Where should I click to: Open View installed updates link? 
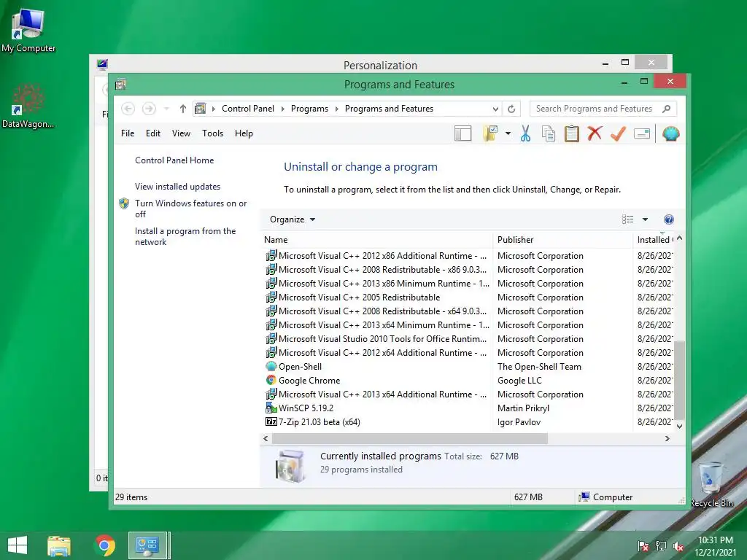(178, 187)
